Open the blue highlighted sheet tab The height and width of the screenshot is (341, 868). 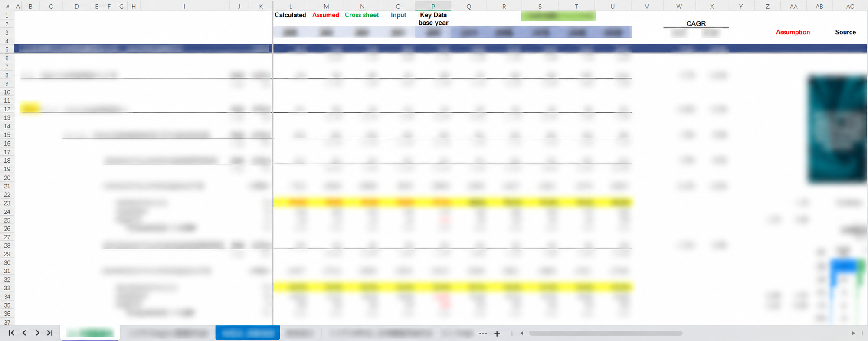click(248, 333)
